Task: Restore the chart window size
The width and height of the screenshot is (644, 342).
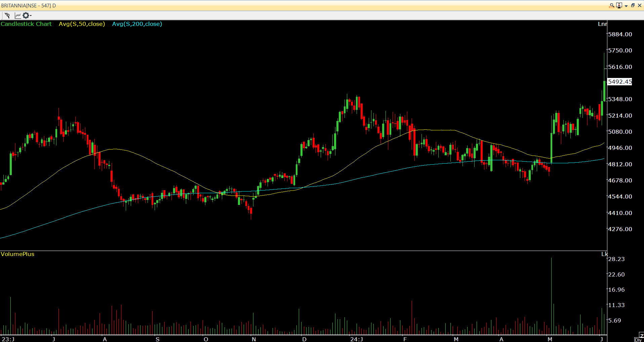Action: click(633, 5)
